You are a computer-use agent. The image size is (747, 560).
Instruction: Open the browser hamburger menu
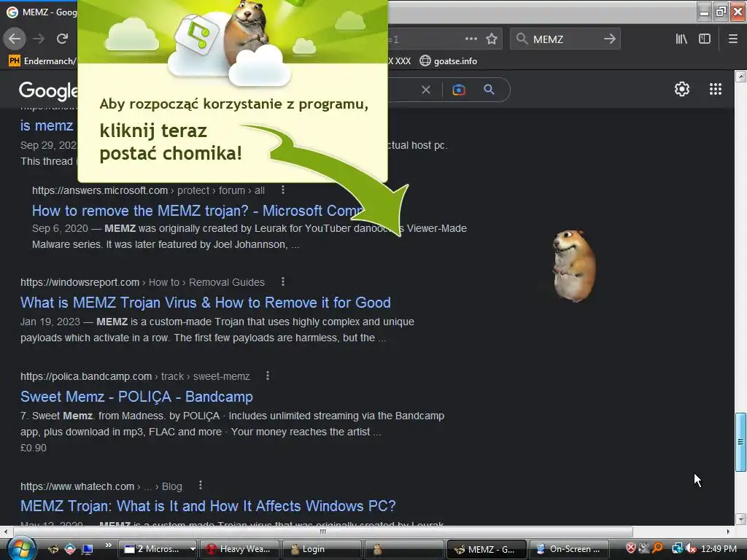pyautogui.click(x=733, y=39)
